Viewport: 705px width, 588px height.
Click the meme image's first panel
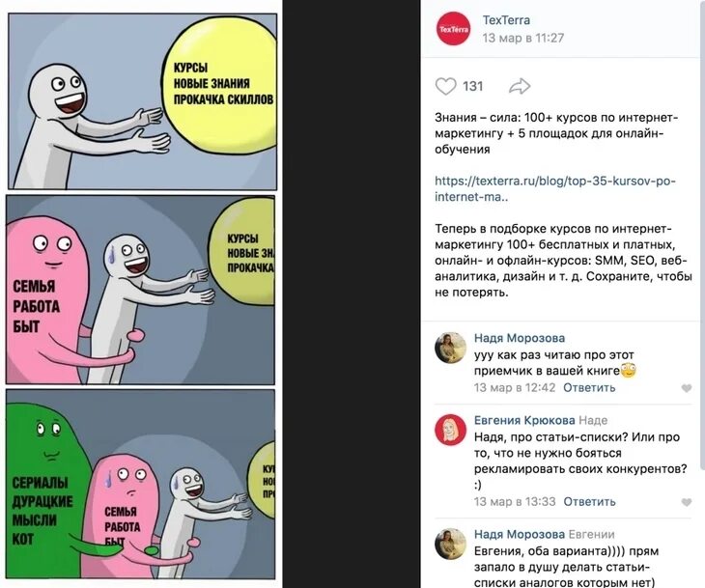tap(143, 101)
